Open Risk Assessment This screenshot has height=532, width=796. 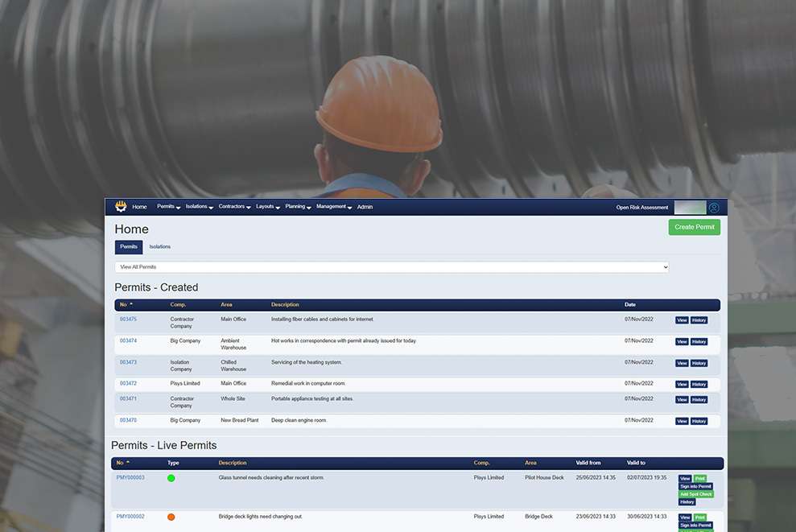[x=641, y=207]
